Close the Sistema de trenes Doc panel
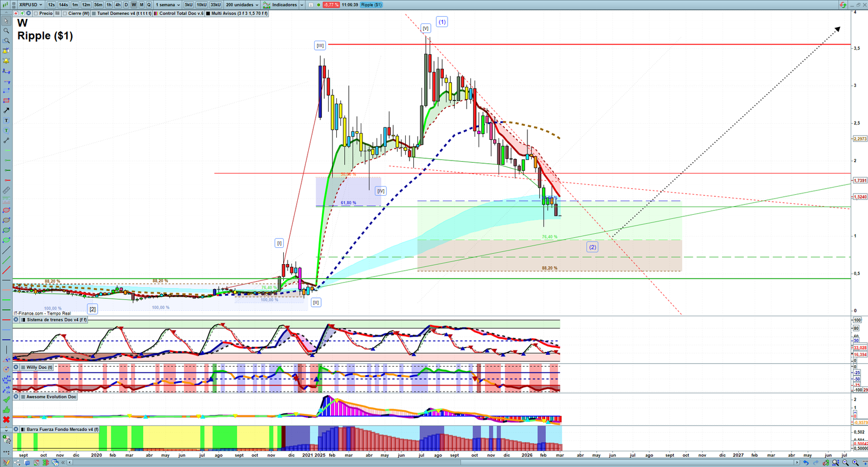868x467 pixels. click(16, 320)
